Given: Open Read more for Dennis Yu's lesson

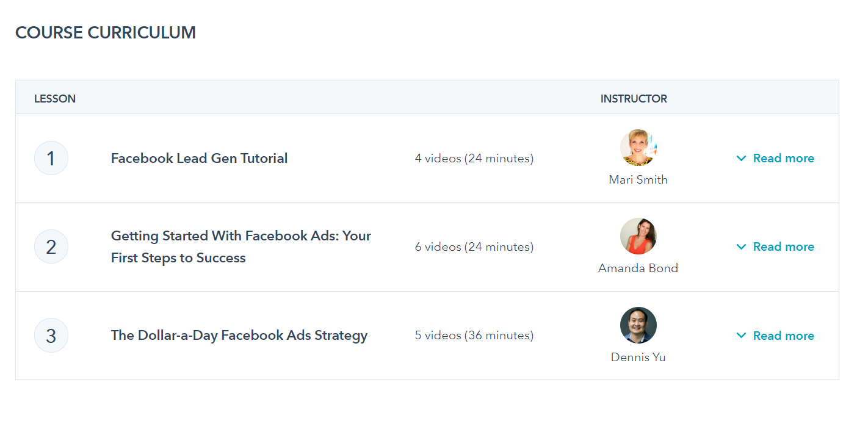Looking at the screenshot, I should point(783,336).
